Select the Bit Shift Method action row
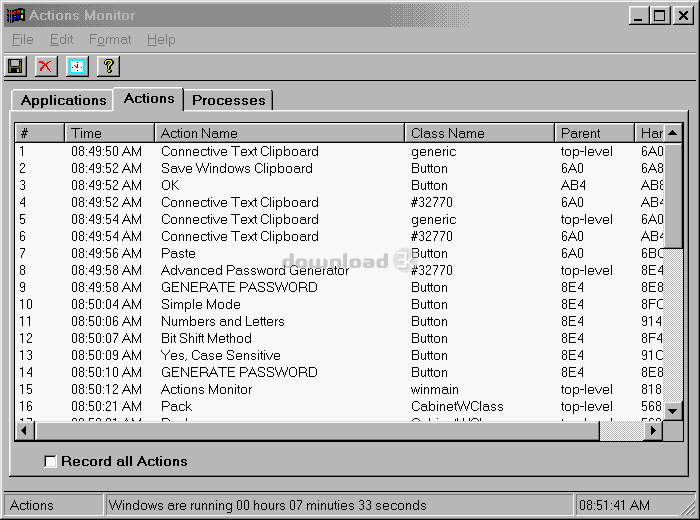 point(206,338)
